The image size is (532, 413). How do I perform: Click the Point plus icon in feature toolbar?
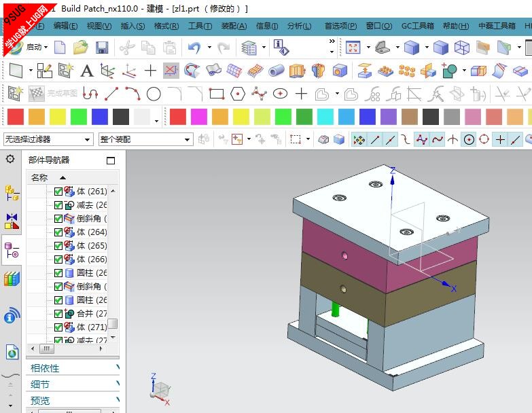pyautogui.click(x=150, y=71)
